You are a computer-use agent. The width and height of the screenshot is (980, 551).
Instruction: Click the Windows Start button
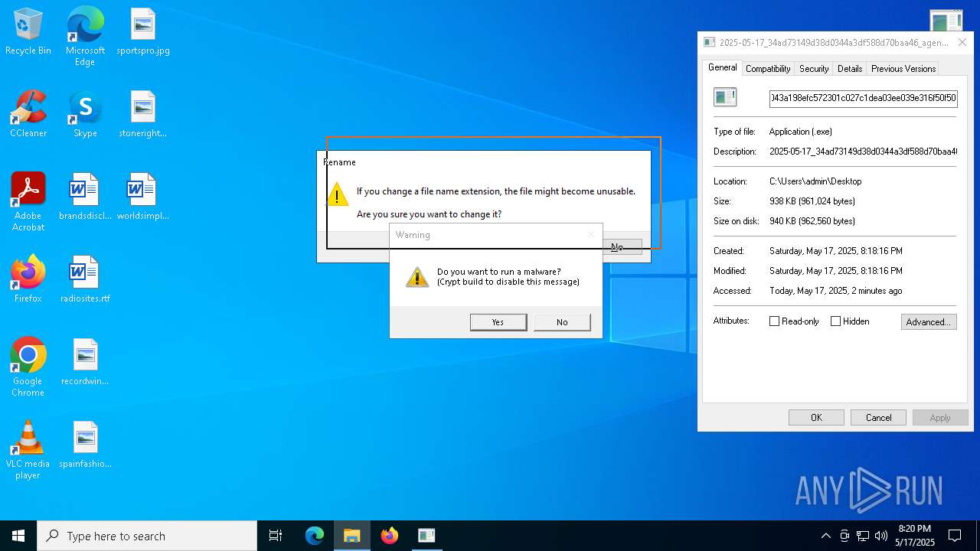click(18, 536)
